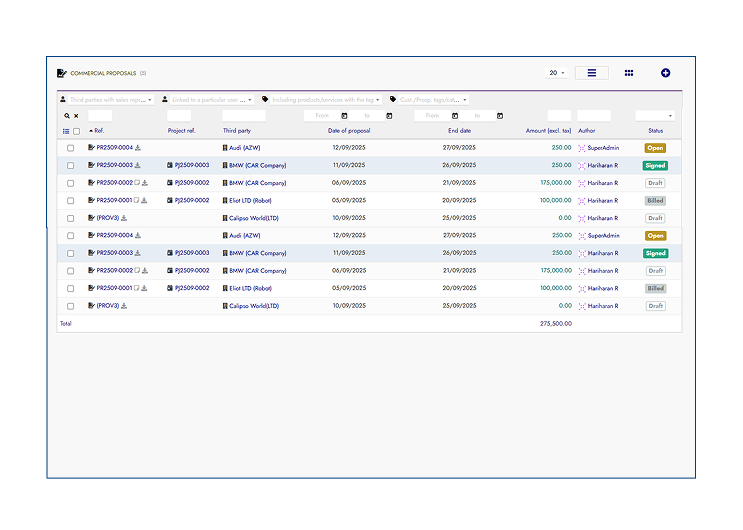This screenshot has height=530, width=743.
Task: Tick the select-all checkbox in the table header
Action: click(x=77, y=131)
